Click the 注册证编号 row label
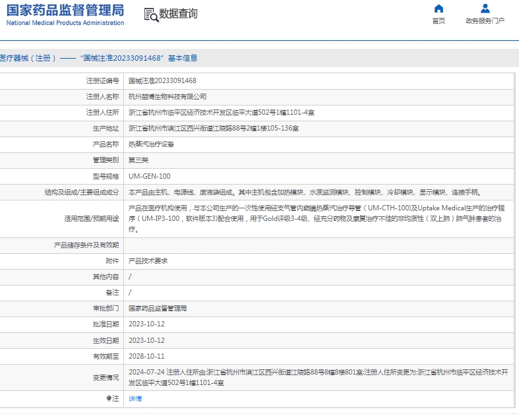 (102, 80)
